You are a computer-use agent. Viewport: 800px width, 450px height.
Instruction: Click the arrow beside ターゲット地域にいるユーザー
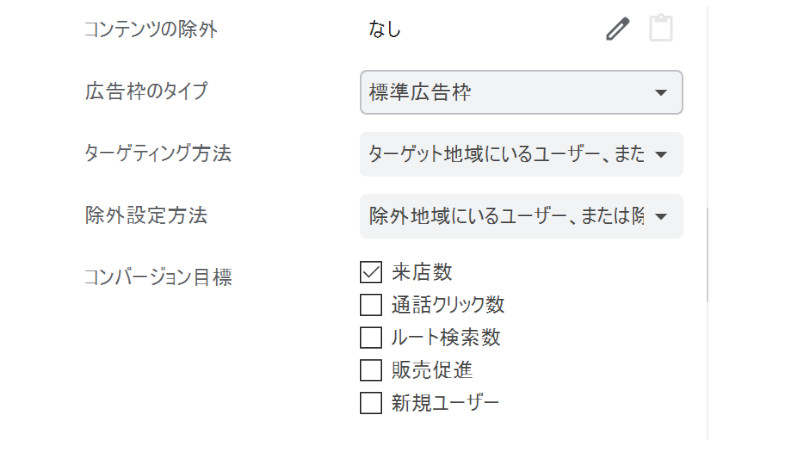point(661,155)
